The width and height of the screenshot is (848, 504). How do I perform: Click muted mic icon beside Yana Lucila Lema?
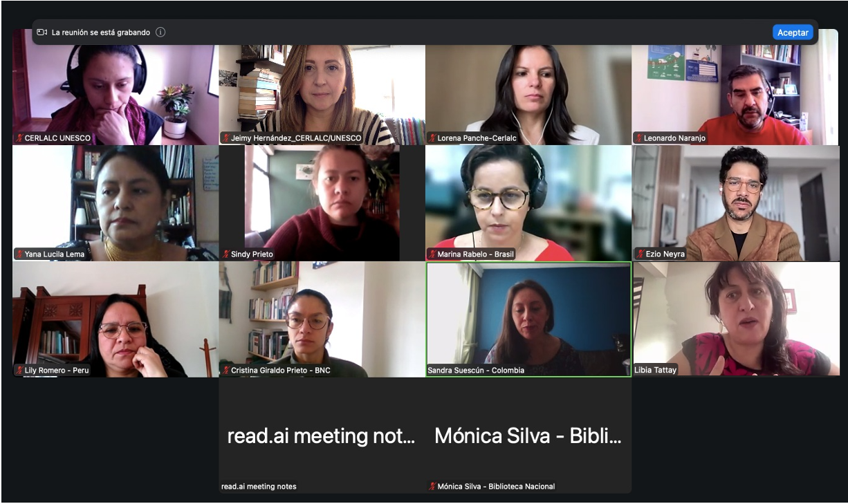click(19, 254)
